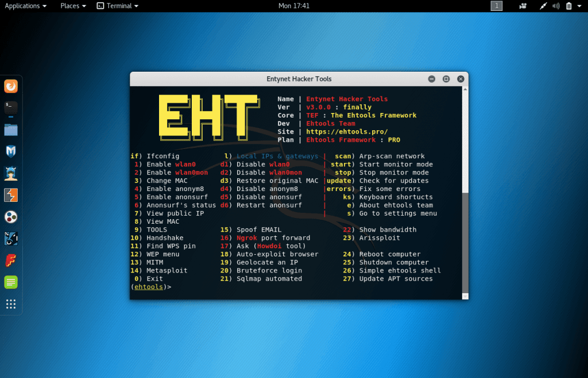Click 'Change MAC' option text
This screenshot has width=588, height=378.
(167, 181)
